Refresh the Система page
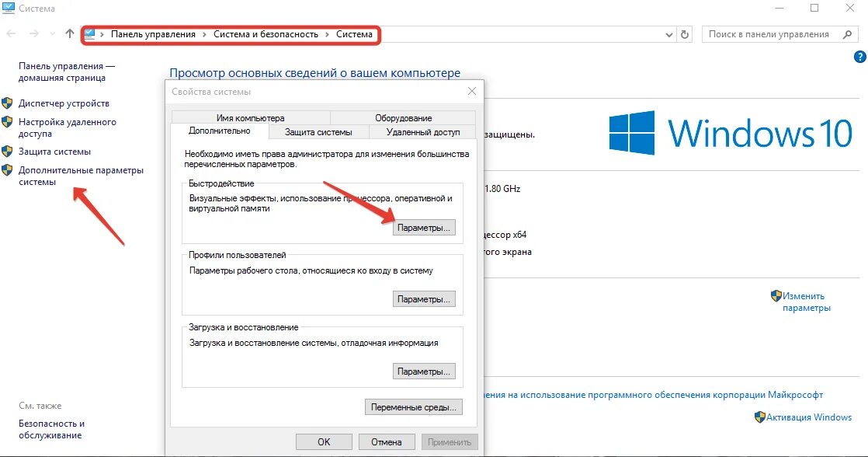The image size is (868, 457). tap(685, 34)
